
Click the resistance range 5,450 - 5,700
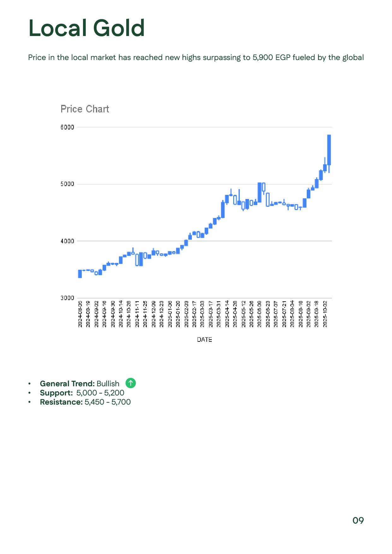click(x=108, y=402)
